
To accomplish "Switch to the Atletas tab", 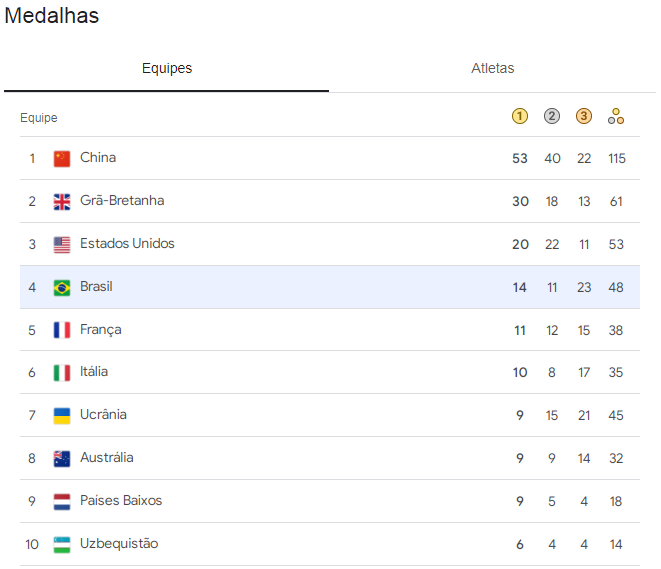I will click(x=492, y=68).
